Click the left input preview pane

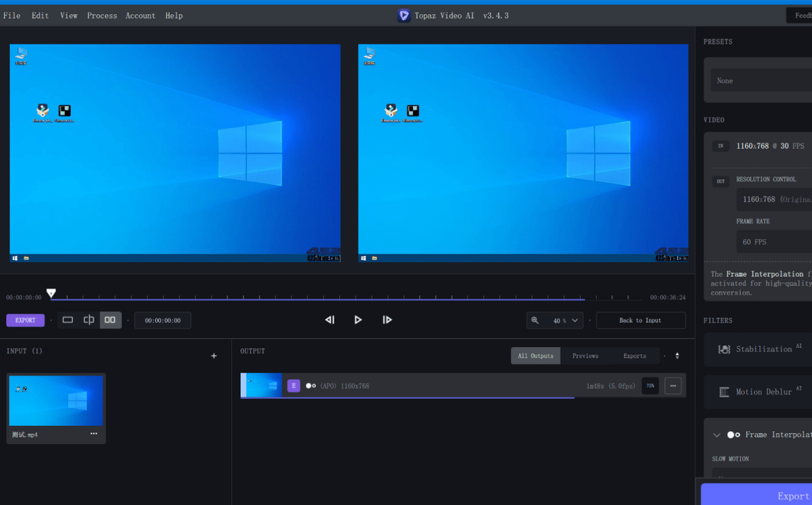pyautogui.click(x=175, y=153)
